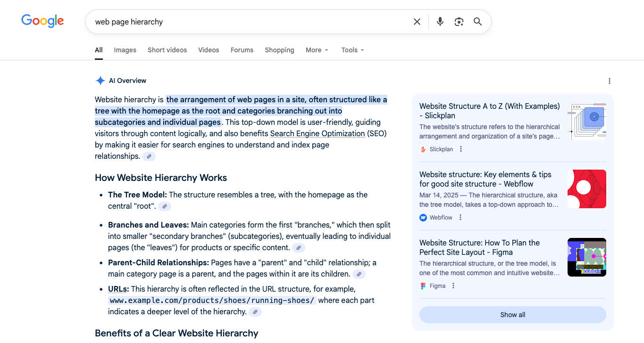Click the Webflow logo icon
The height and width of the screenshot is (343, 644).
[423, 217]
